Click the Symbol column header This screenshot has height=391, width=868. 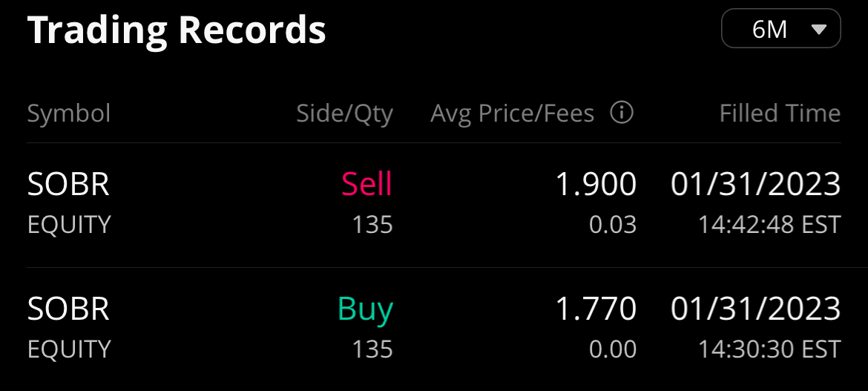[x=69, y=114]
